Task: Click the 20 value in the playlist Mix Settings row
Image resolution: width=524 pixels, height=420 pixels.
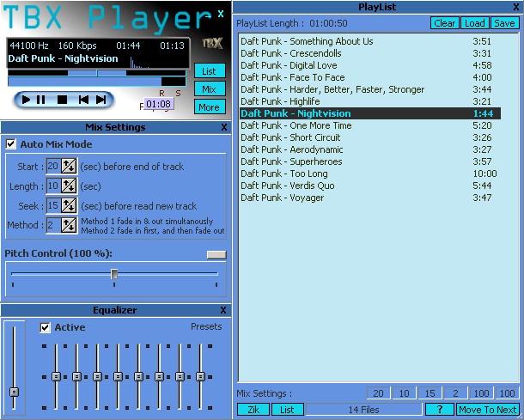Action: click(x=378, y=393)
